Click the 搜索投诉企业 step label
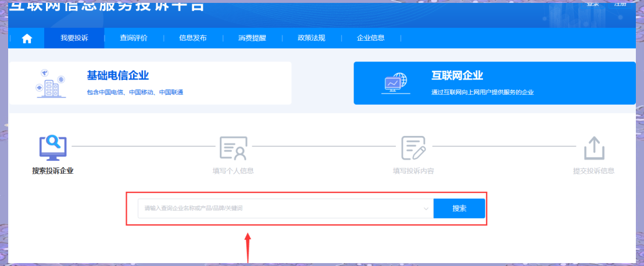The width and height of the screenshot is (644, 266). [x=52, y=171]
